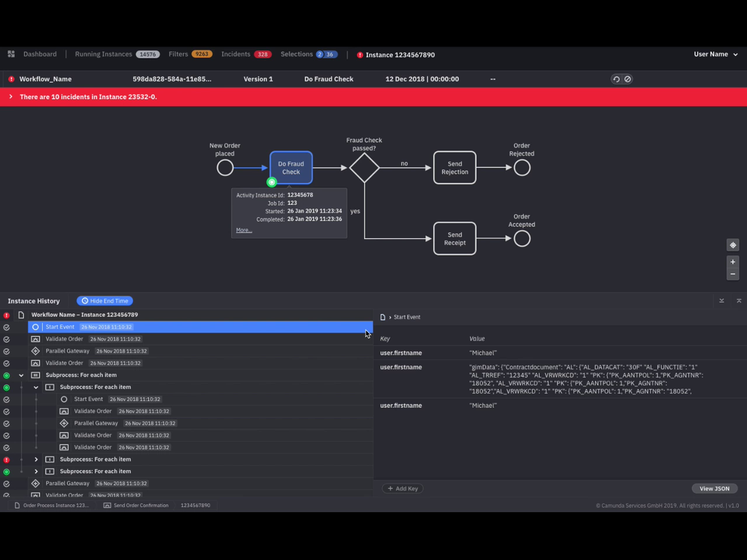Image resolution: width=747 pixels, height=560 pixels.
Task: Go to the Incidents tab
Action: 236,54
